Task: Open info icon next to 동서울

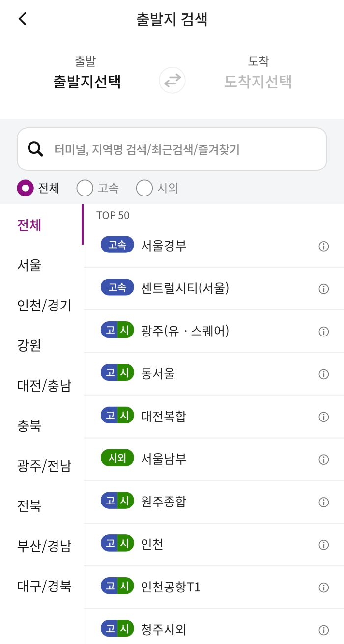Action: coord(324,374)
